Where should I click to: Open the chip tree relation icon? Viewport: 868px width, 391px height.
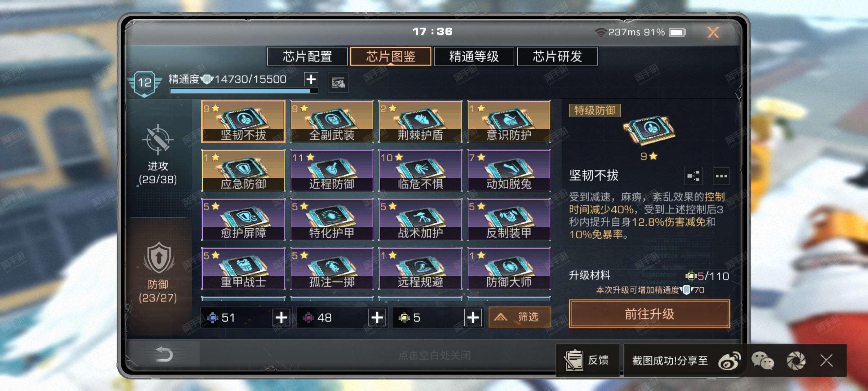(x=693, y=176)
